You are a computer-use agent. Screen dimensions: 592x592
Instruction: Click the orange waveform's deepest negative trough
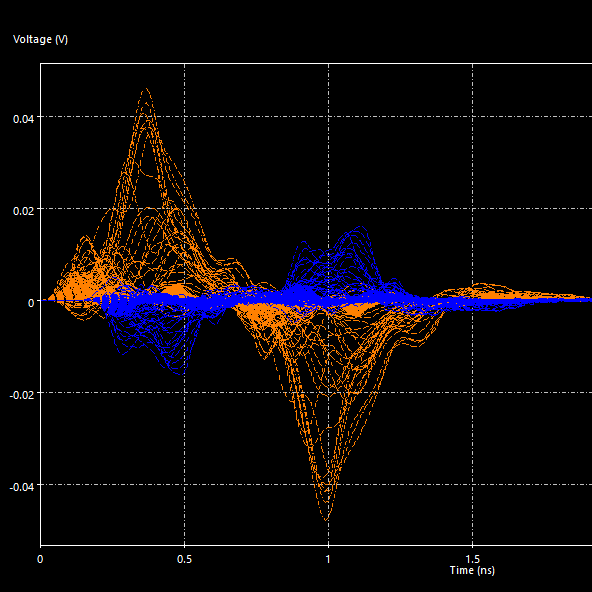pyautogui.click(x=327, y=519)
